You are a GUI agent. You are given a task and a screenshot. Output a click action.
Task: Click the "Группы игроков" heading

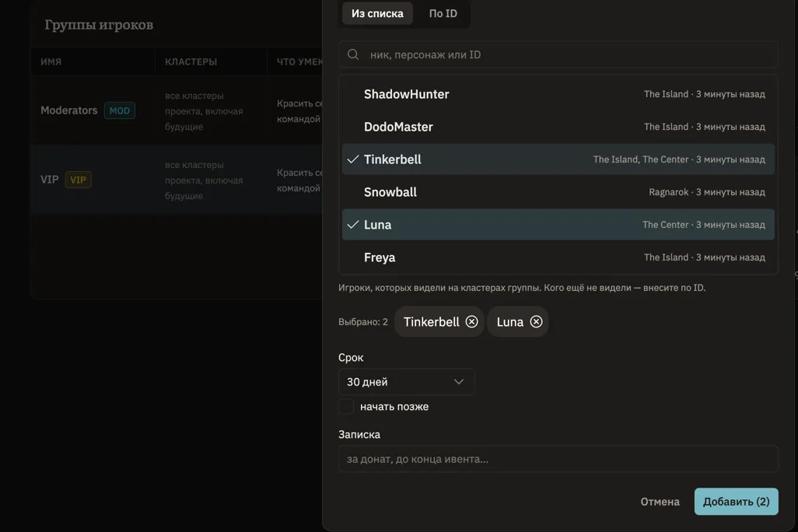[x=99, y=24]
